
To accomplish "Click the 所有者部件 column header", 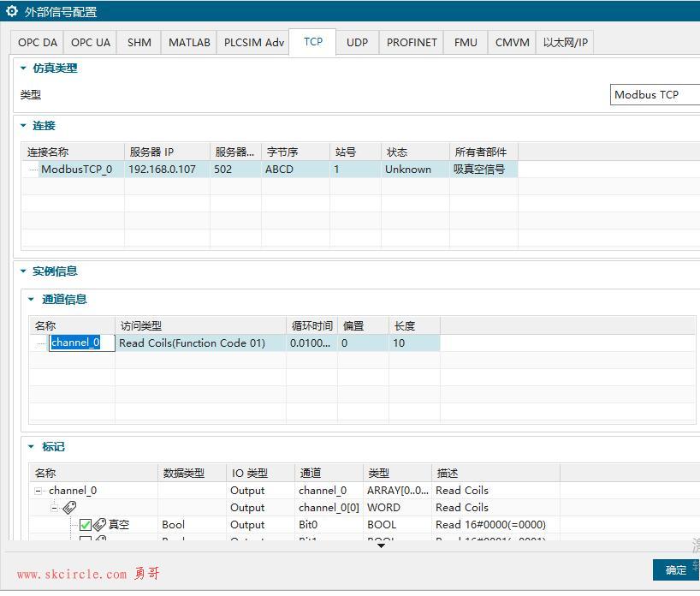I will pyautogui.click(x=483, y=152).
